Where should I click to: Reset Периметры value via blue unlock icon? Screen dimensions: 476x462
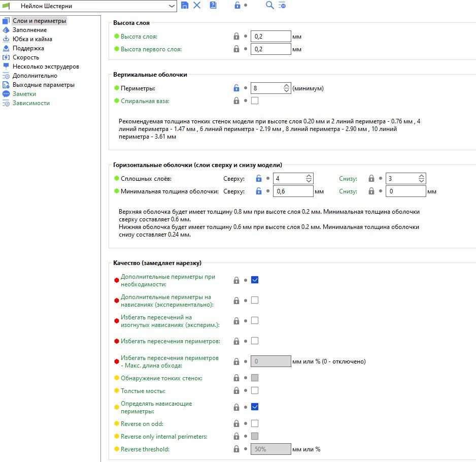[x=236, y=88]
